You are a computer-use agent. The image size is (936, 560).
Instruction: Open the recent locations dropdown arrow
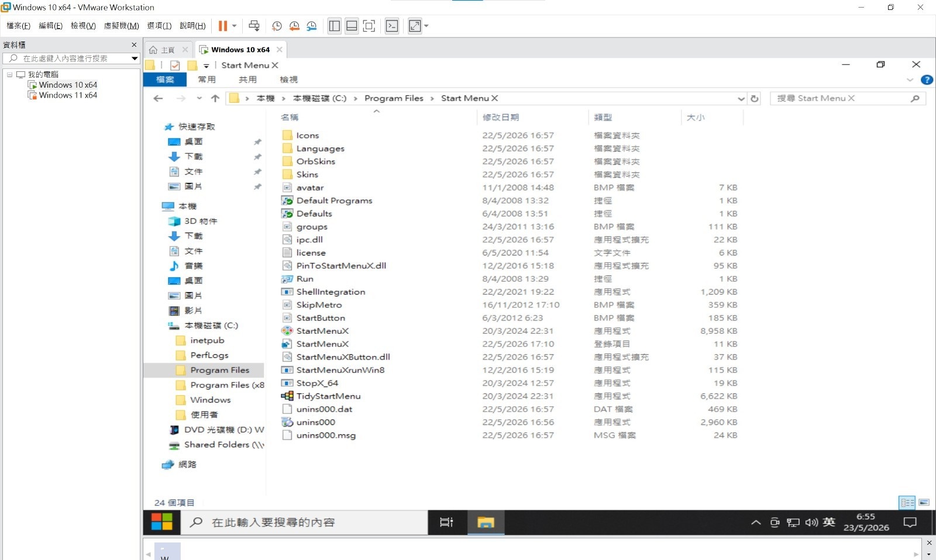tap(199, 98)
